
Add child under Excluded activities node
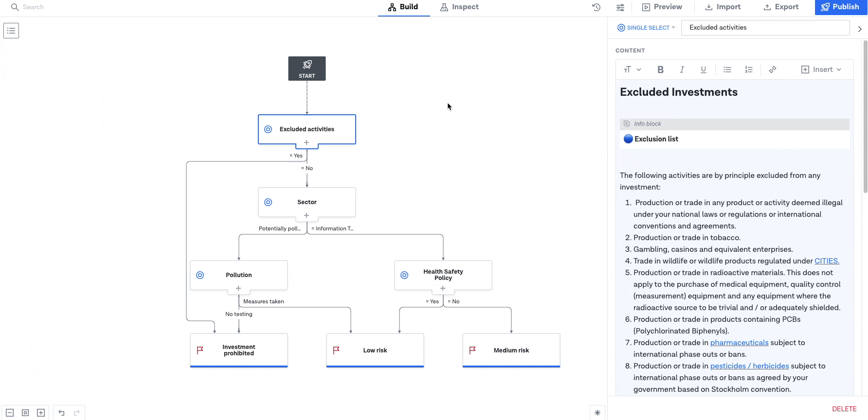click(x=307, y=142)
